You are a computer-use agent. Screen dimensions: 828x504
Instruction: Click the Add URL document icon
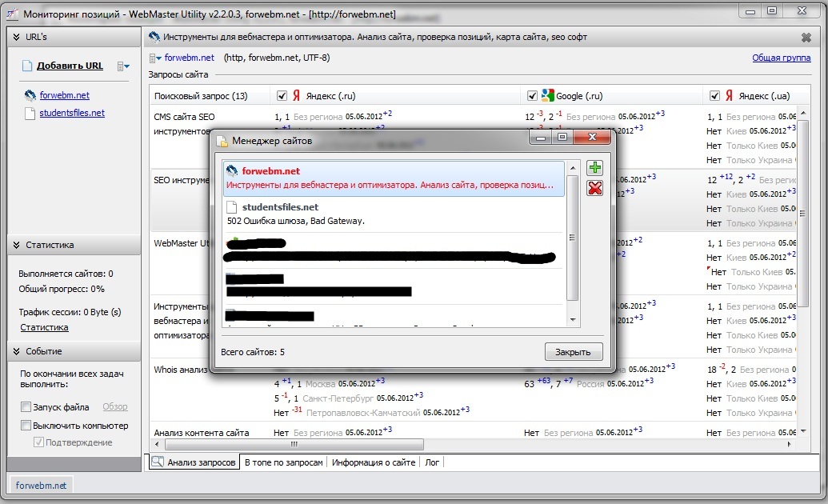28,66
